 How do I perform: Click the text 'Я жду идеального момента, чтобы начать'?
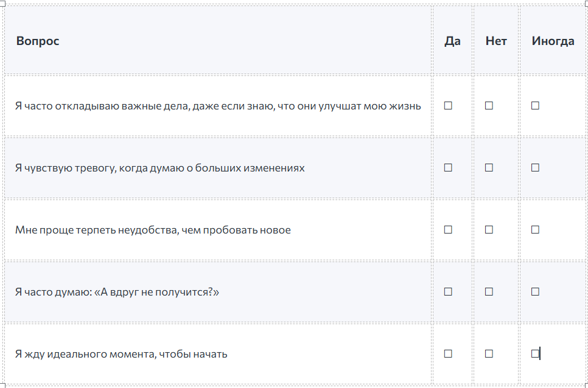point(121,354)
